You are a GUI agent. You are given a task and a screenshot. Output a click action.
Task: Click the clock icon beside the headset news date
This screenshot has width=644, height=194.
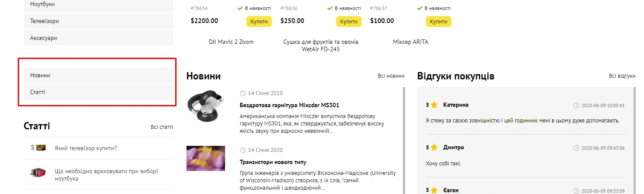(243, 93)
